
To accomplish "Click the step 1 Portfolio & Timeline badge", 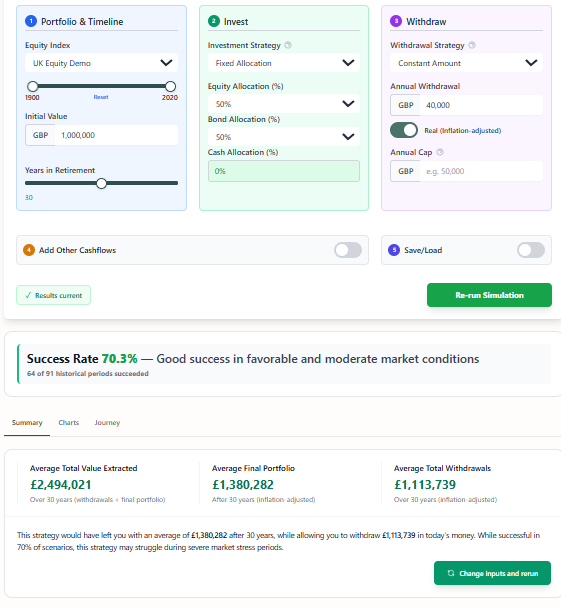I will pos(31,21).
